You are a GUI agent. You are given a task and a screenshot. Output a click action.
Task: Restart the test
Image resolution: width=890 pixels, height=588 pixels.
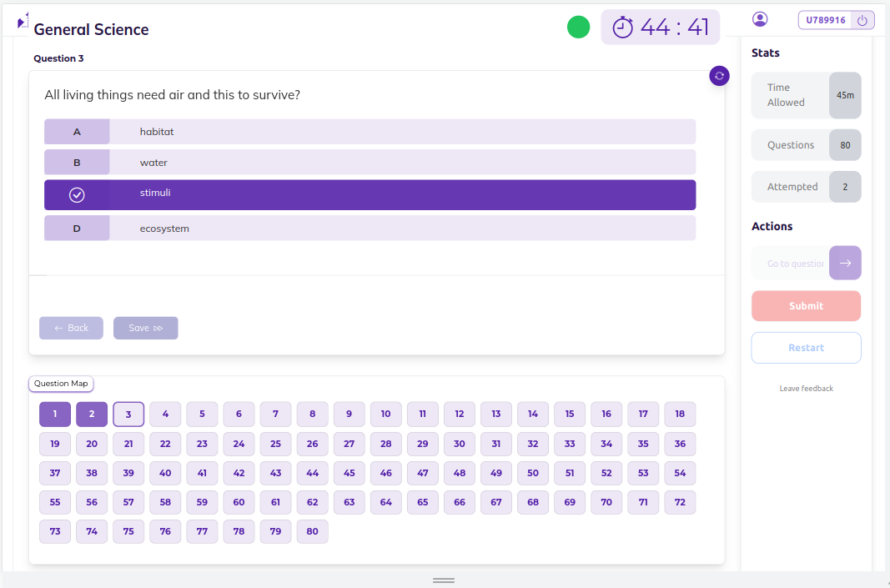tap(806, 348)
